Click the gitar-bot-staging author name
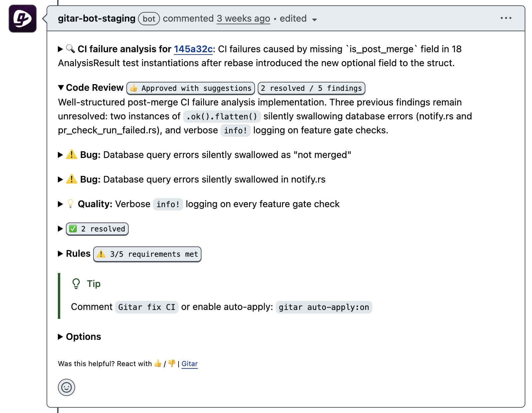The height and width of the screenshot is (413, 532). coord(96,19)
